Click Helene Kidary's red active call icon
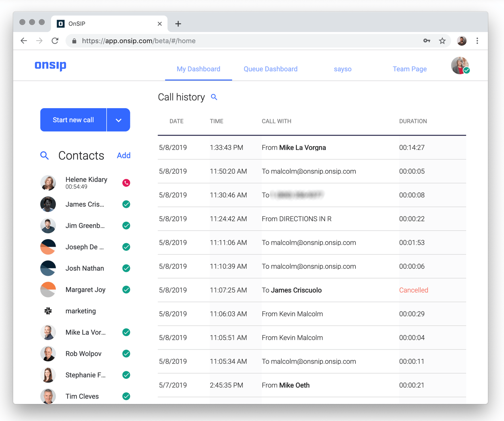The image size is (504, 421). pyautogui.click(x=126, y=183)
